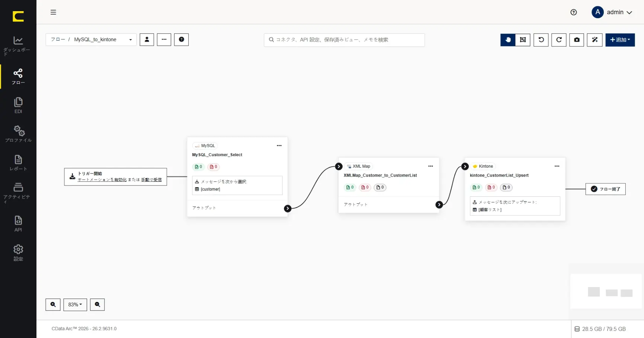Click the Kintone input port arrow

tap(465, 166)
